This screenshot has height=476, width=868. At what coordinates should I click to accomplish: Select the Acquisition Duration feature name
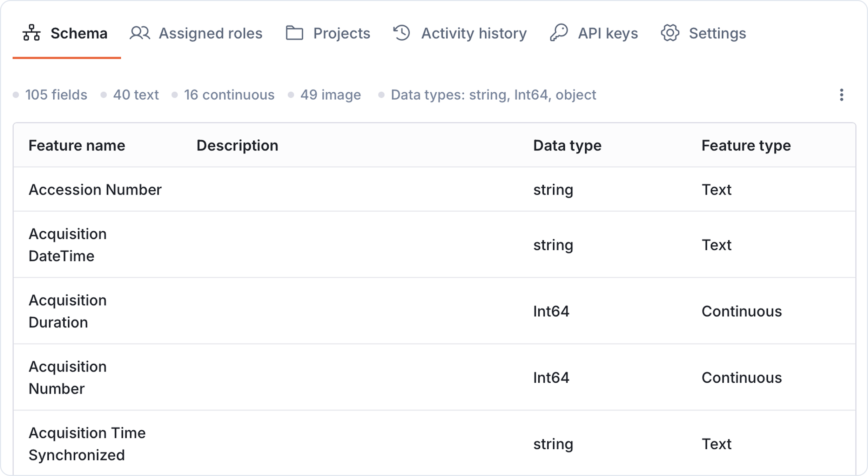[x=67, y=311]
